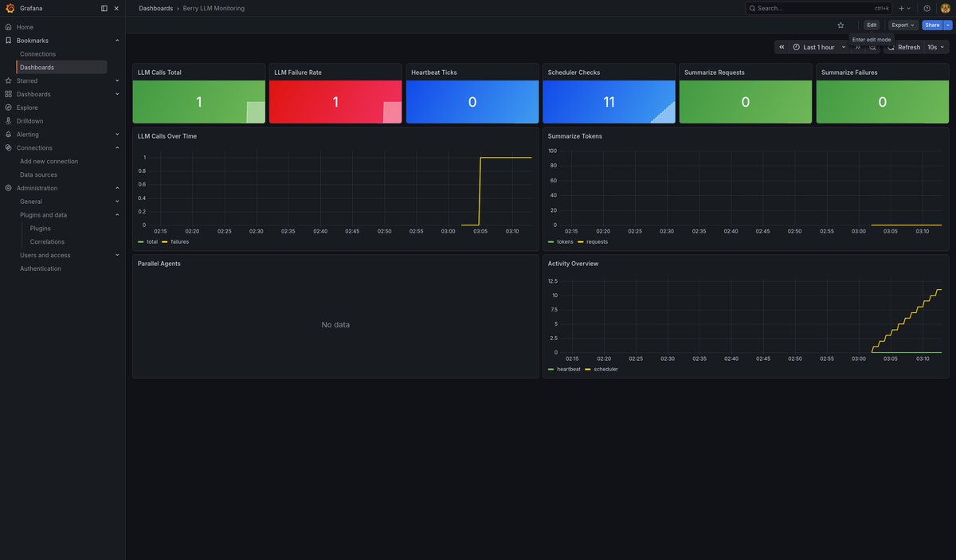Click the Dashboards grid icon in sidebar
Viewport: 956px width, 560px height.
pos(9,94)
